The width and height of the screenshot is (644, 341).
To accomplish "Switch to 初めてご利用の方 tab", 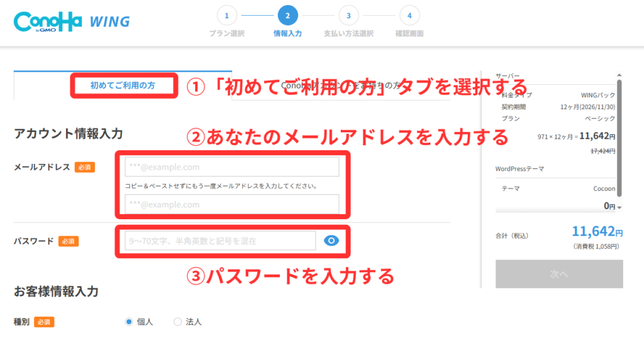I will (123, 85).
